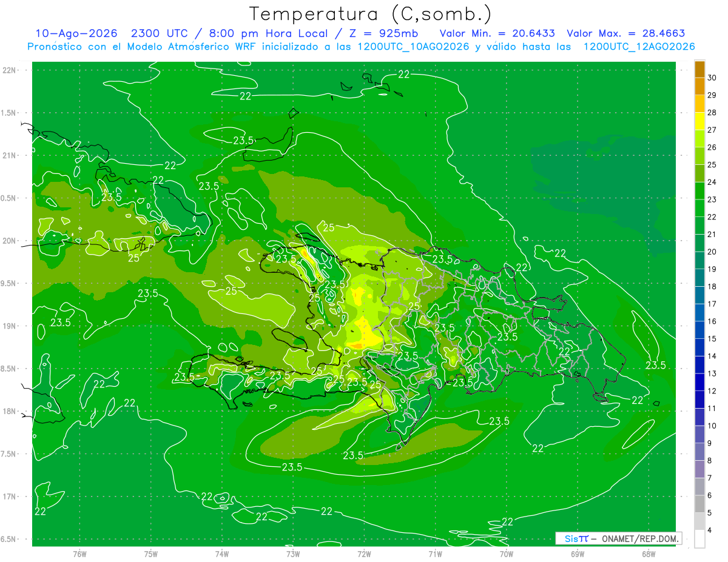Click the colorbar legend label "17"
Screen dimensions: 728x562
point(712,304)
